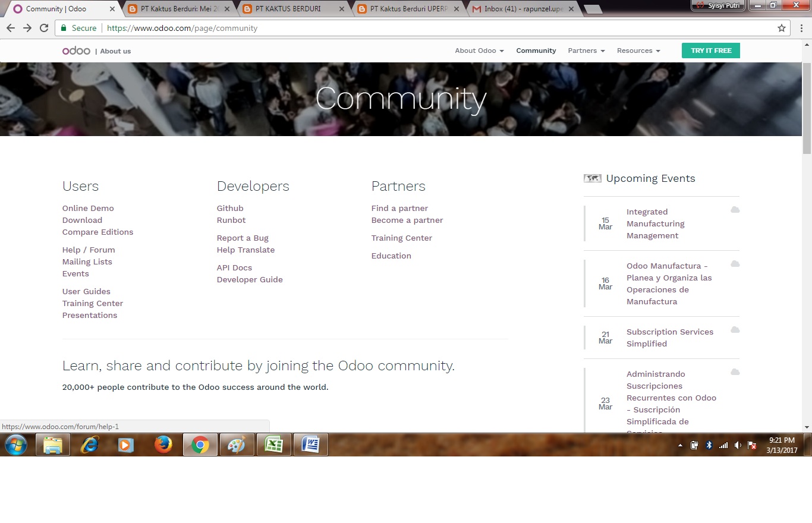Open the Help Translate link
The image size is (812, 523).
246,250
